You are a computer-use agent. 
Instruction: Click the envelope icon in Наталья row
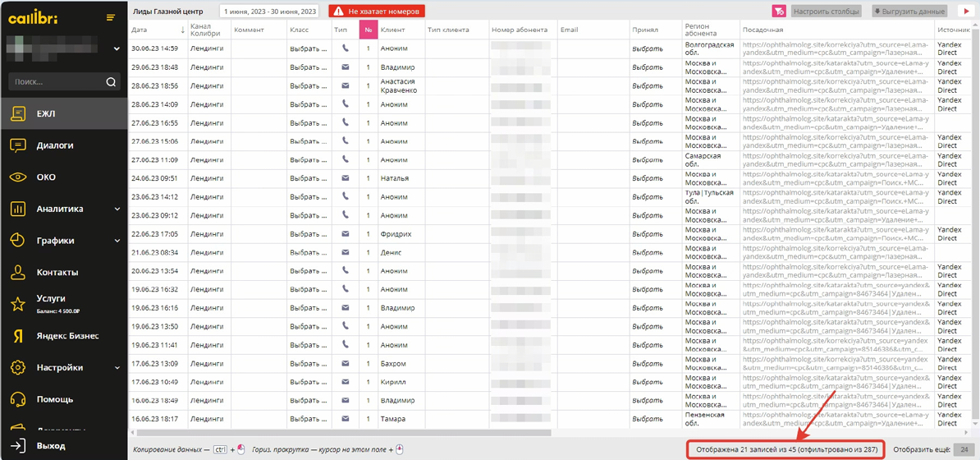(x=345, y=178)
